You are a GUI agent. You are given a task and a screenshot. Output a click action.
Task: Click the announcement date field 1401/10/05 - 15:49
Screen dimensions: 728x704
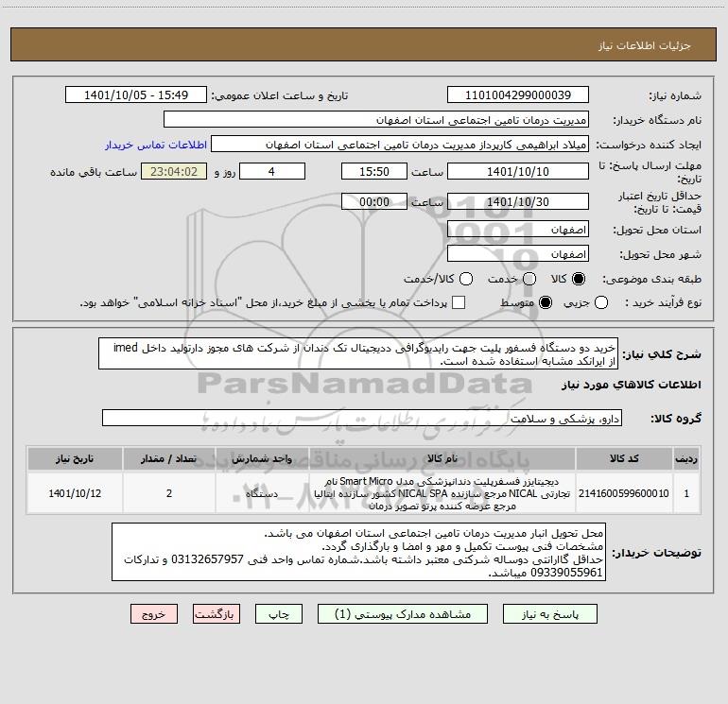tap(136, 94)
